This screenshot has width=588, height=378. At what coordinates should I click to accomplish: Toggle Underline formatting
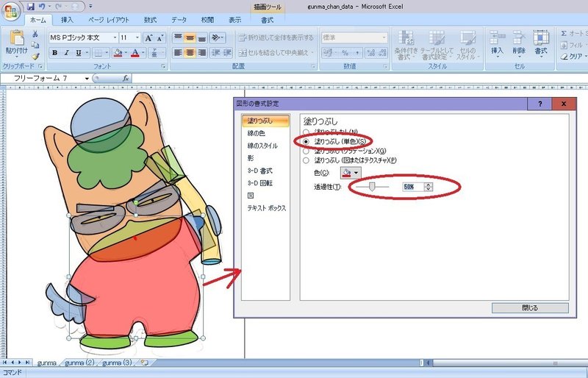(x=78, y=53)
